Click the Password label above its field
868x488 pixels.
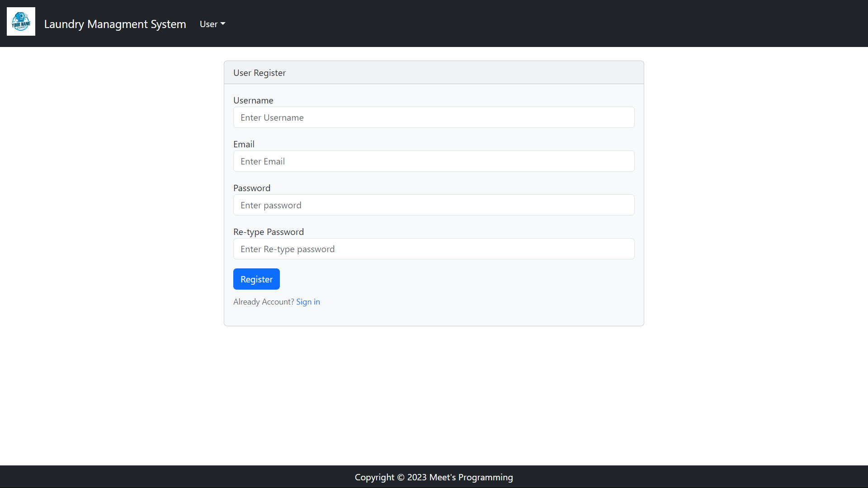click(252, 188)
